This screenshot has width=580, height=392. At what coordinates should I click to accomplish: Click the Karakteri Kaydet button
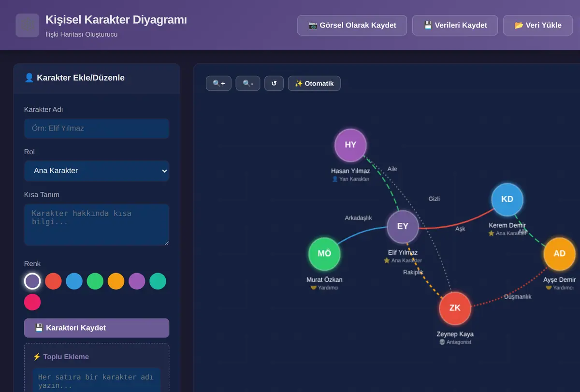pos(97,328)
